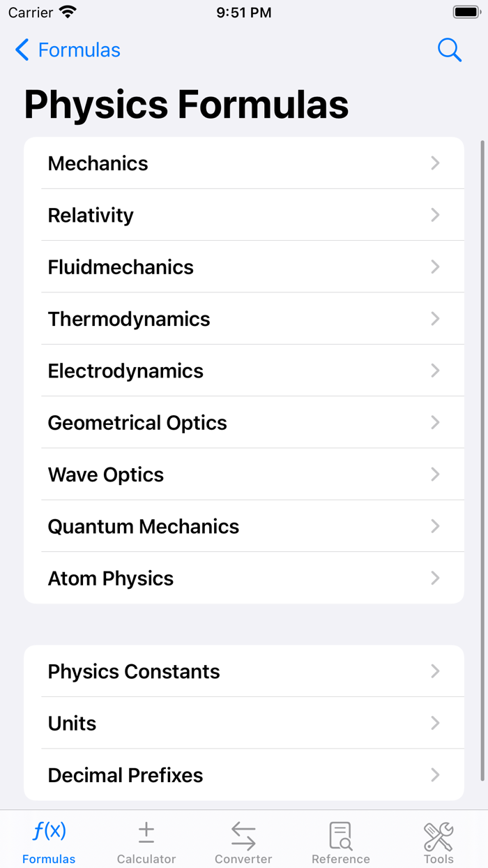Open the Reference document icon
The height and width of the screenshot is (868, 488).
[340, 830]
